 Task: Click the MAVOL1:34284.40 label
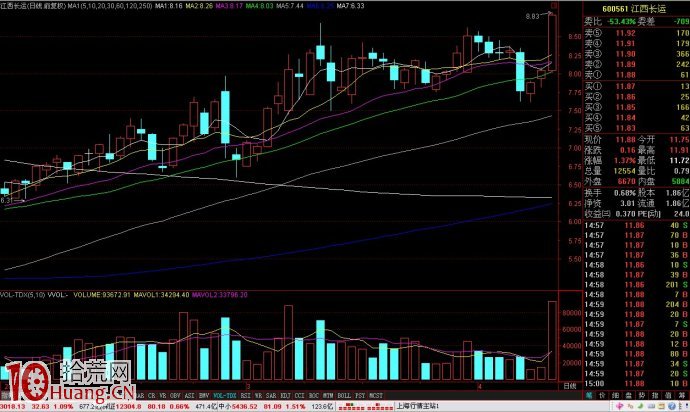pos(161,294)
